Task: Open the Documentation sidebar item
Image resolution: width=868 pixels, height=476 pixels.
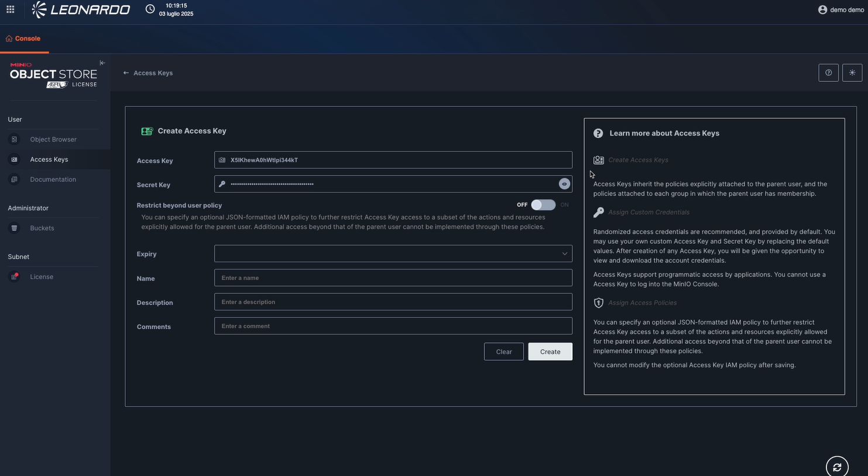Action: tap(53, 180)
